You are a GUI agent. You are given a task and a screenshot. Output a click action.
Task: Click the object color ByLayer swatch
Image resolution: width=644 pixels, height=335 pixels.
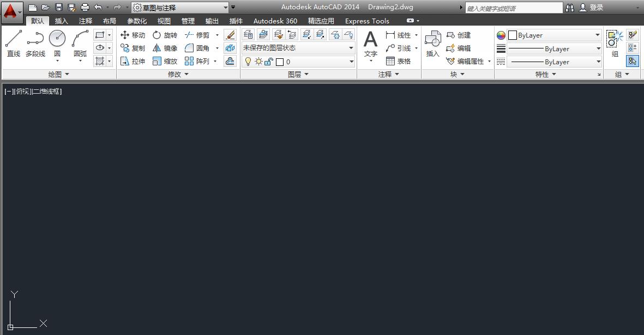click(553, 35)
